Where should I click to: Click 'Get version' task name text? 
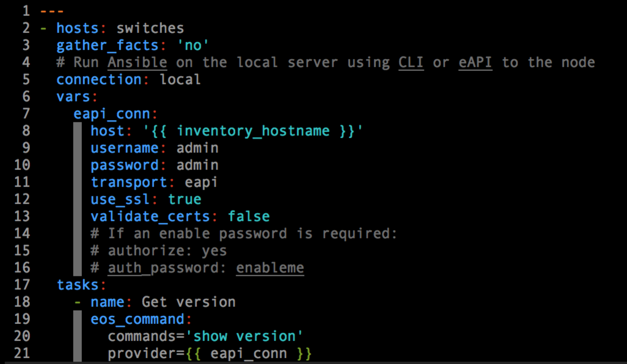tap(189, 302)
